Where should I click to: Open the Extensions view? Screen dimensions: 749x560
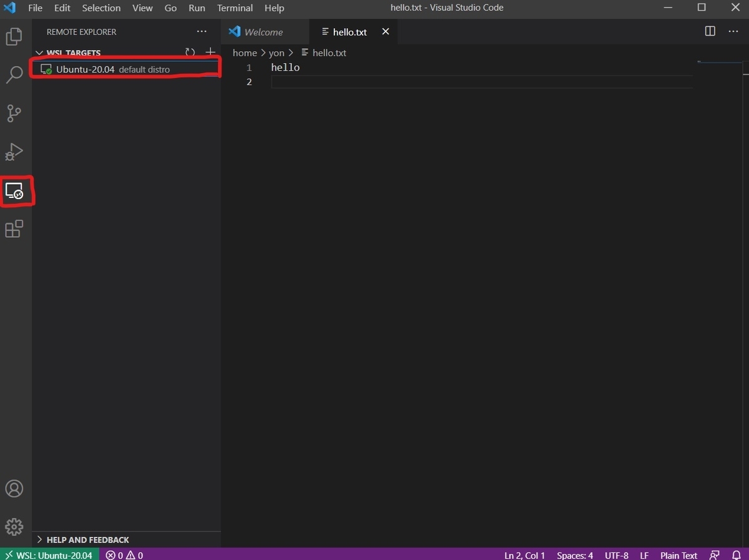click(x=14, y=229)
